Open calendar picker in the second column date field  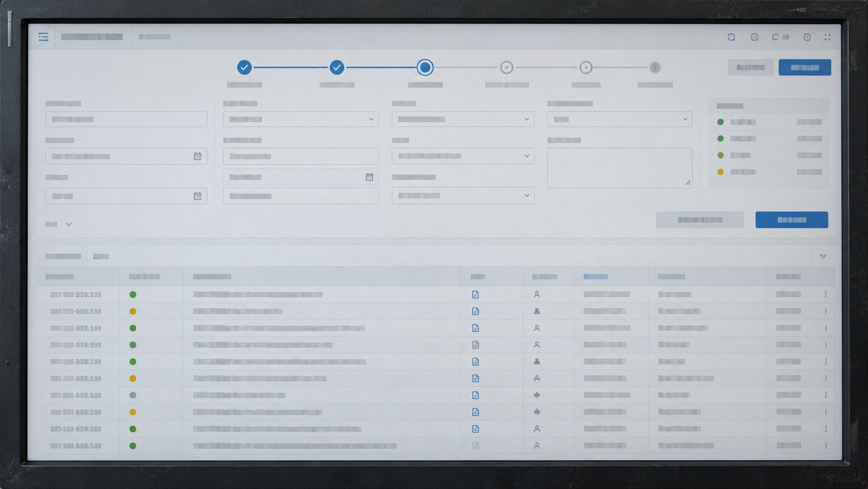[369, 177]
